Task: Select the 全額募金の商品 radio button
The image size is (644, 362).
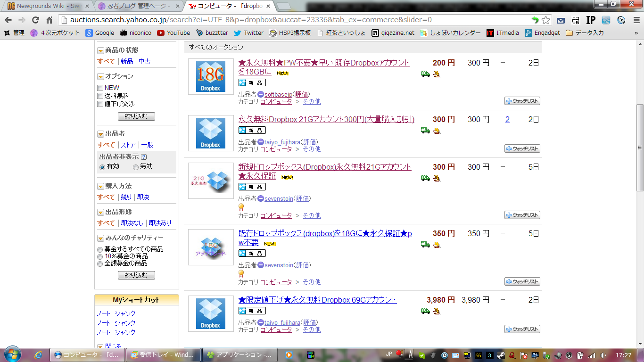Action: [100, 263]
